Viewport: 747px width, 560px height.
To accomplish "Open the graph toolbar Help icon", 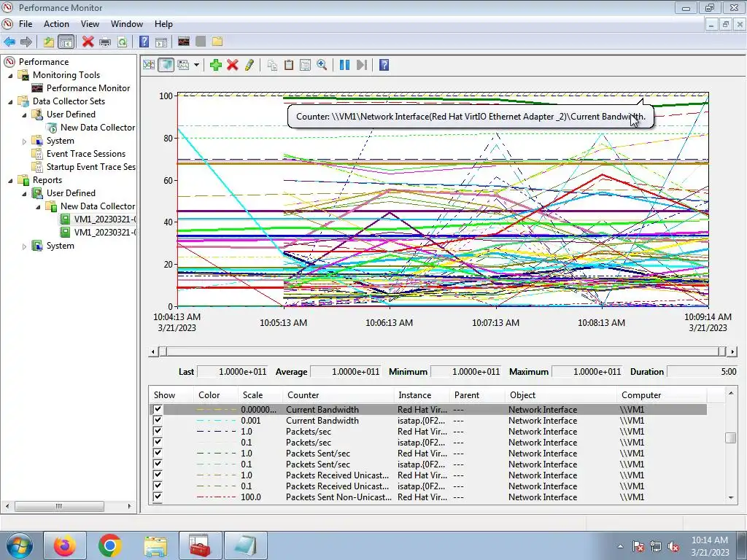I will [384, 65].
